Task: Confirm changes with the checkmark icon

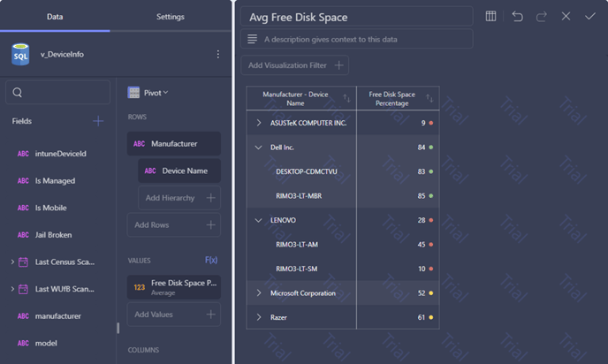Action: 589,16
